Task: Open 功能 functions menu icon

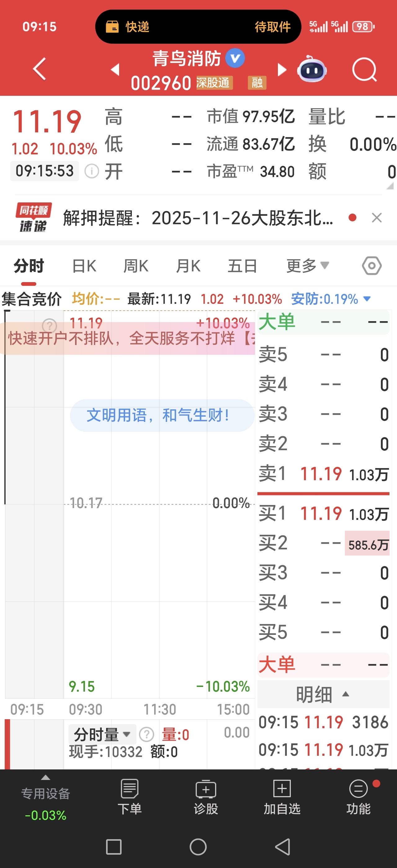Action: click(x=359, y=797)
